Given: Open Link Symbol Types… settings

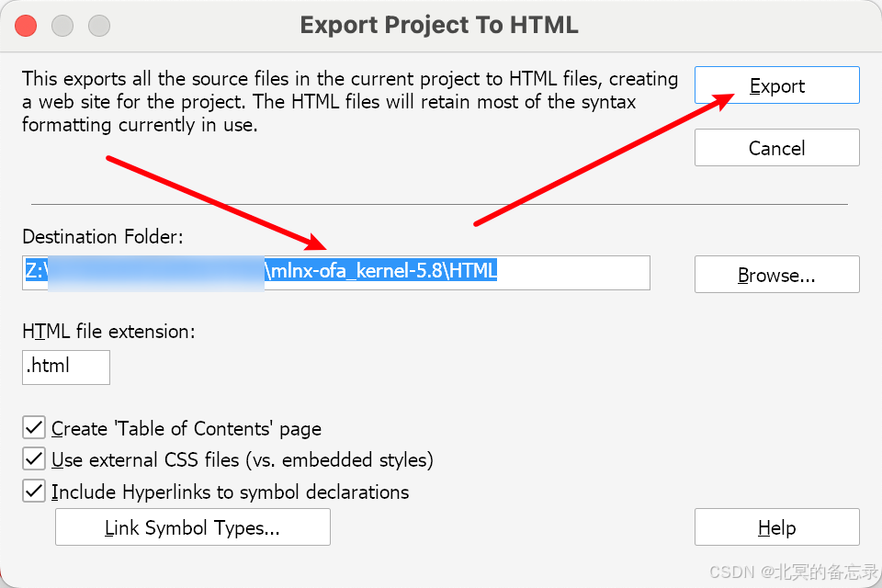Looking at the screenshot, I should (x=192, y=527).
